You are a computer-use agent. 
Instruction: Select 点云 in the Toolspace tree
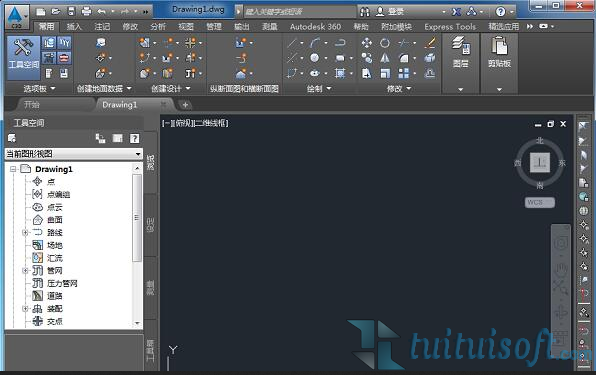pyautogui.click(x=55, y=207)
